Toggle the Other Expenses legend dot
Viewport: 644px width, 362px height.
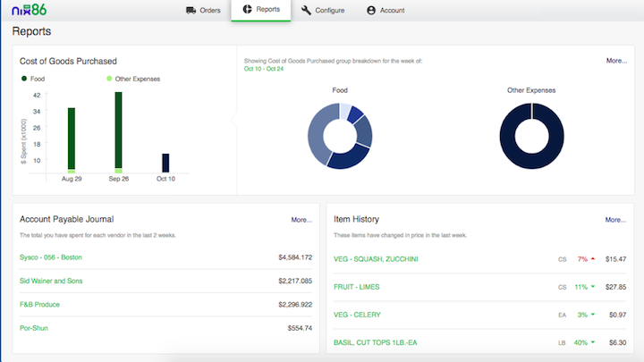point(109,79)
